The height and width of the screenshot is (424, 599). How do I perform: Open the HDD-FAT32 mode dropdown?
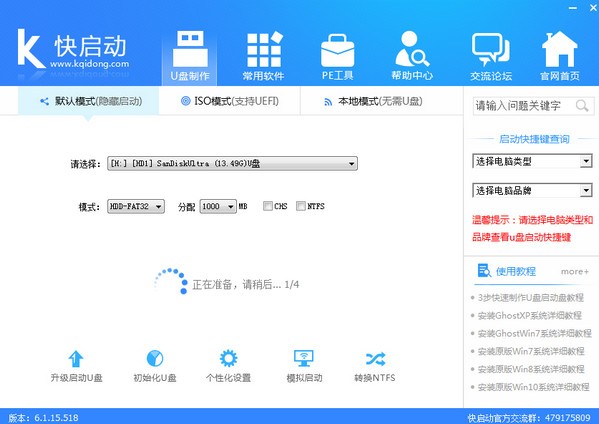click(136, 207)
